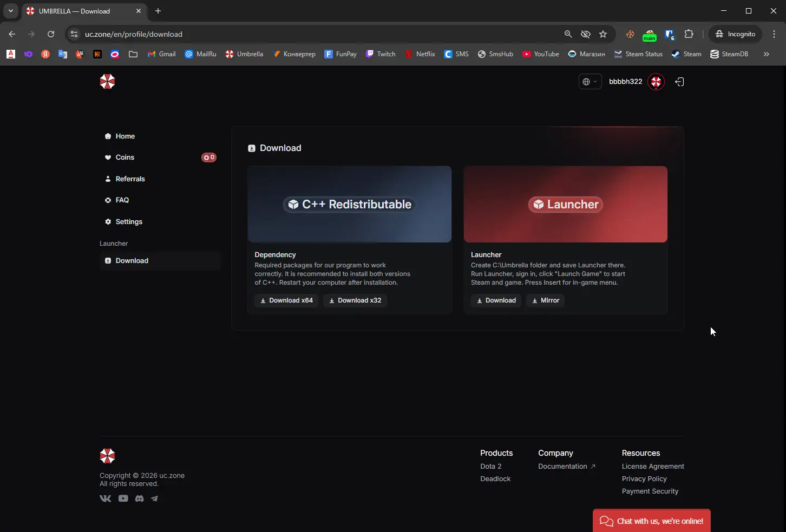
Task: Open the Referrals sidebar page
Action: pyautogui.click(x=160, y=179)
